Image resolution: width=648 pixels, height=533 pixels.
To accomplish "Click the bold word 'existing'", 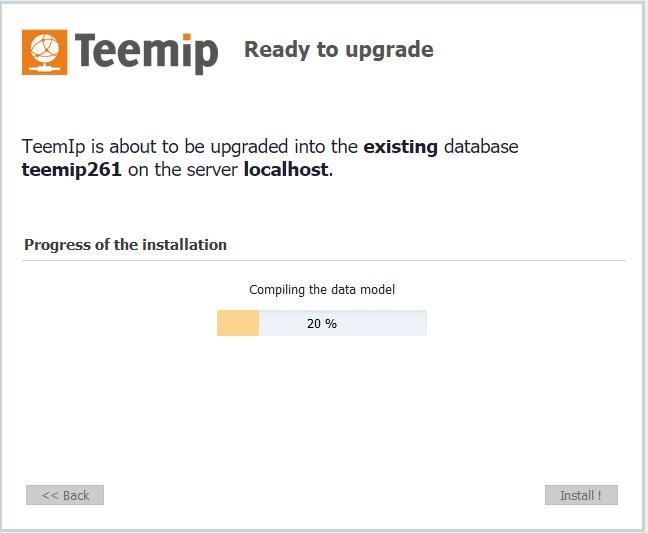I will pos(400,146).
